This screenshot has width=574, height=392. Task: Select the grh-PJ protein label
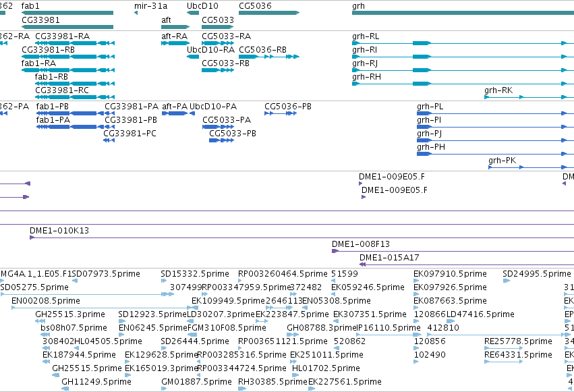pyautogui.click(x=430, y=134)
